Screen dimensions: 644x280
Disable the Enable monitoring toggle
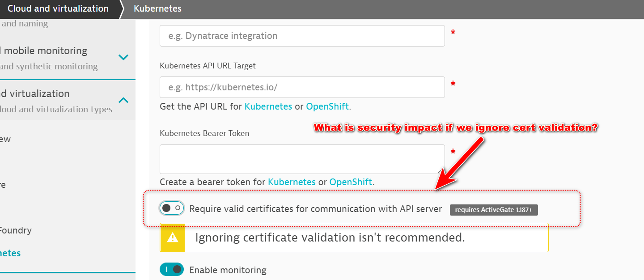click(172, 269)
